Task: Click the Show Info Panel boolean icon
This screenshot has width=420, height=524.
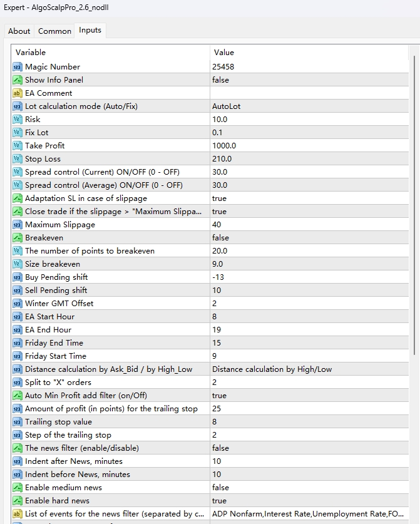Action: 18,80
